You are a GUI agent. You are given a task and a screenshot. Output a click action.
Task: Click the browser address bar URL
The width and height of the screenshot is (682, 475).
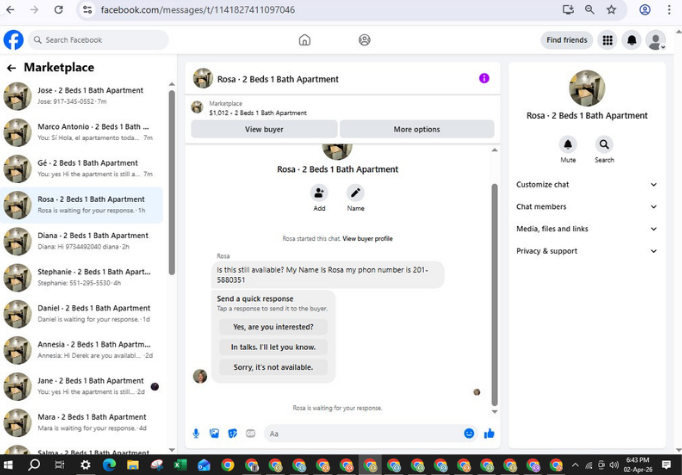point(198,10)
